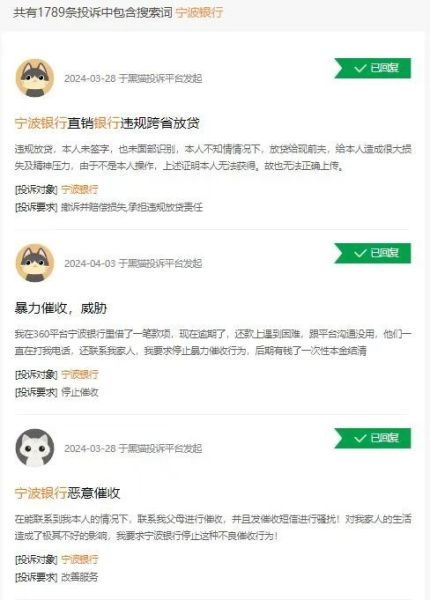Click the first complaint's cat avatar
This screenshot has width=430, height=600.
(x=35, y=78)
